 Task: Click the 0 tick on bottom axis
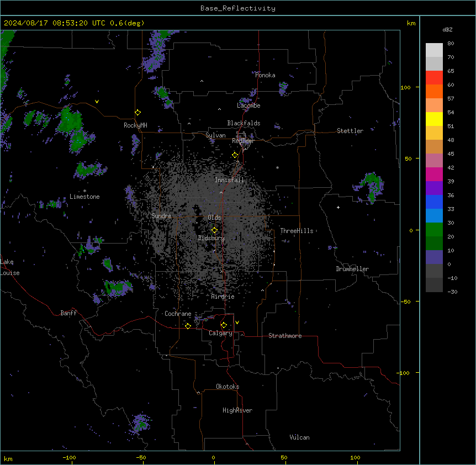pos(213,457)
